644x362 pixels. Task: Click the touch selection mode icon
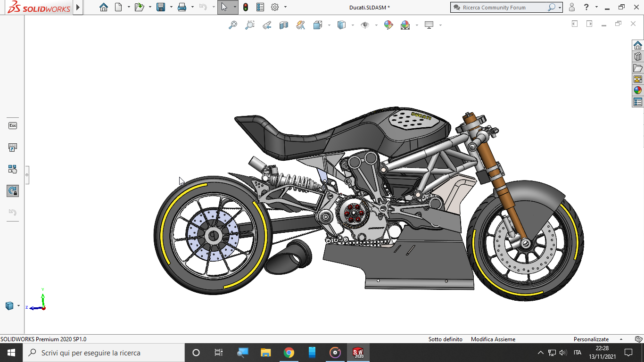point(13,169)
